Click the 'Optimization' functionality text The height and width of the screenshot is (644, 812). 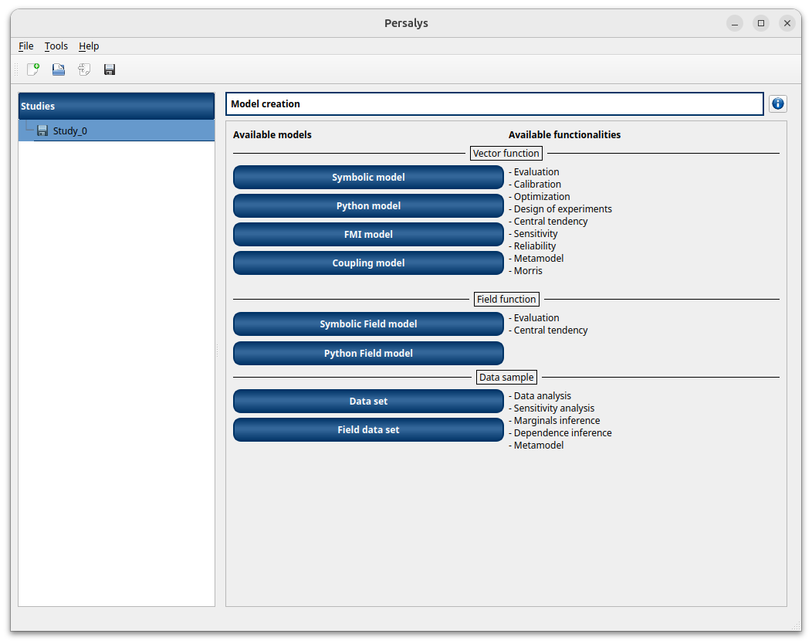[x=542, y=196]
